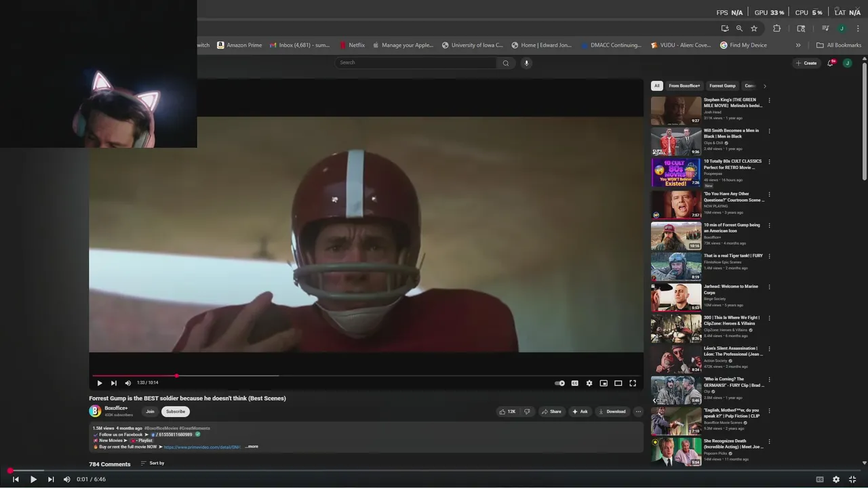
Task: Switch YouTube player to miniplayer
Action: point(604,383)
